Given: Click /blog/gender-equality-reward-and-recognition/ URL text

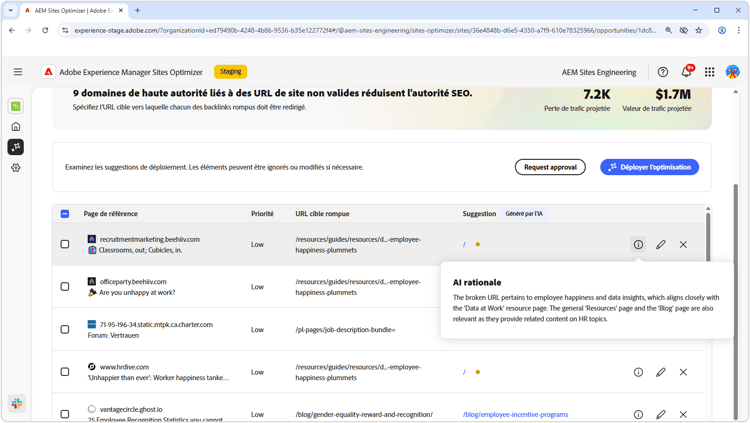Looking at the screenshot, I should point(364,414).
